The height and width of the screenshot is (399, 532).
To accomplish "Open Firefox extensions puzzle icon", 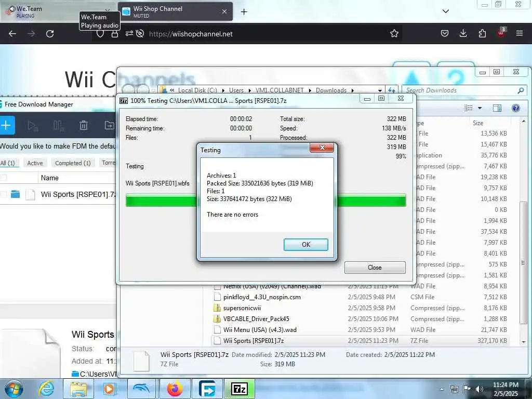I will (482, 33).
